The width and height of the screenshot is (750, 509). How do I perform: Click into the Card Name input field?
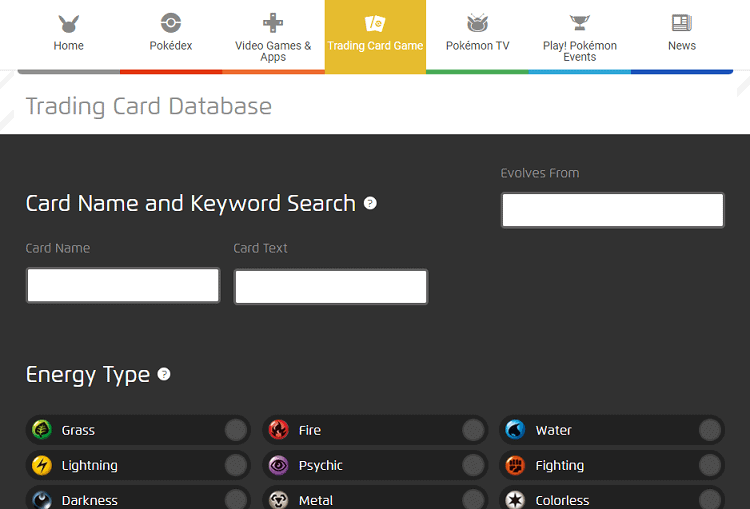[123, 285]
